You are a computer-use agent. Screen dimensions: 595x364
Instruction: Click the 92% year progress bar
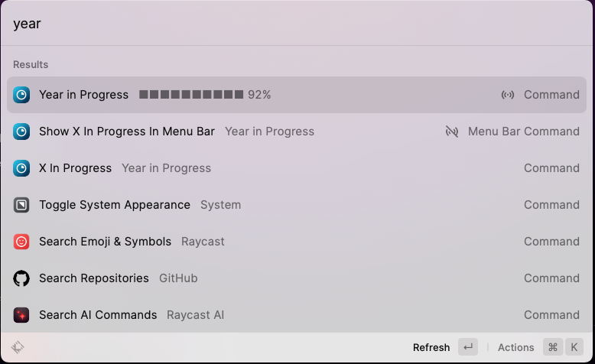point(191,95)
